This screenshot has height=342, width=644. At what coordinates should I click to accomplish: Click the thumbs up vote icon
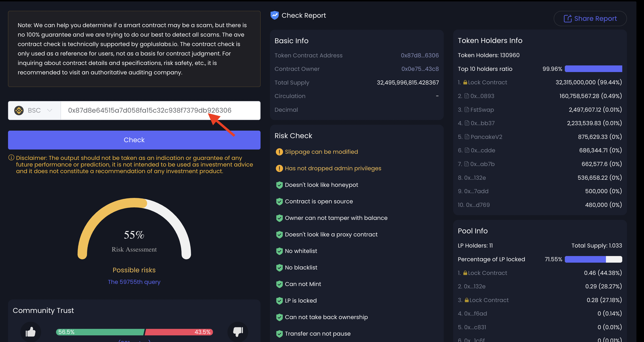click(x=30, y=332)
